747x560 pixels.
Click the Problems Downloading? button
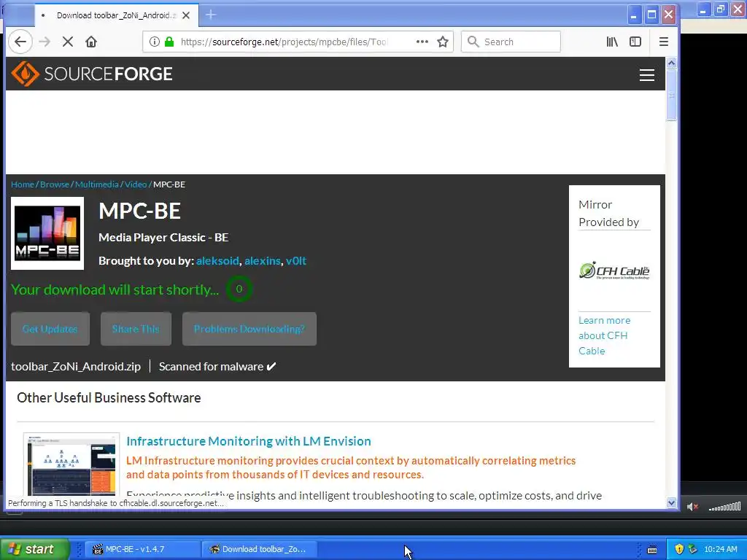(249, 329)
